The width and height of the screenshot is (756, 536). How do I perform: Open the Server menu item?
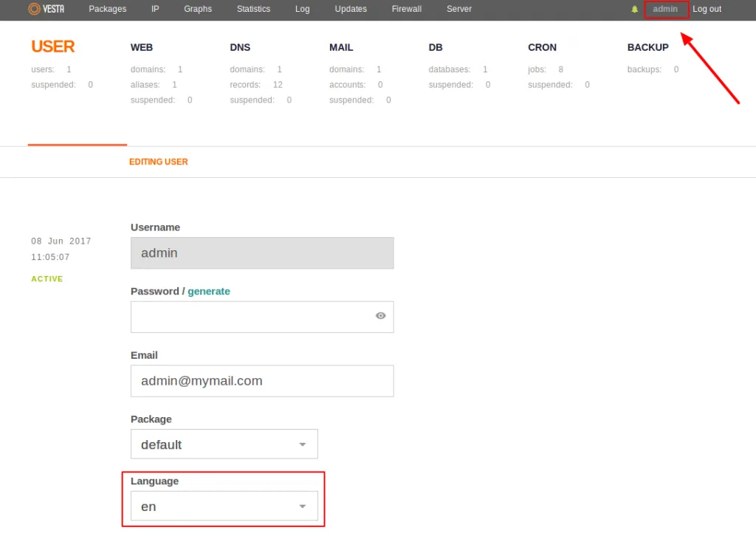pos(459,9)
